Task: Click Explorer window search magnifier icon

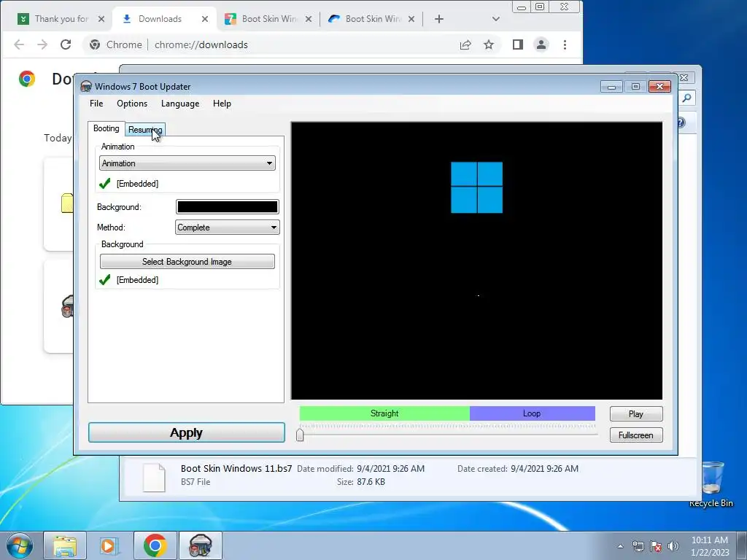Action: (x=687, y=98)
